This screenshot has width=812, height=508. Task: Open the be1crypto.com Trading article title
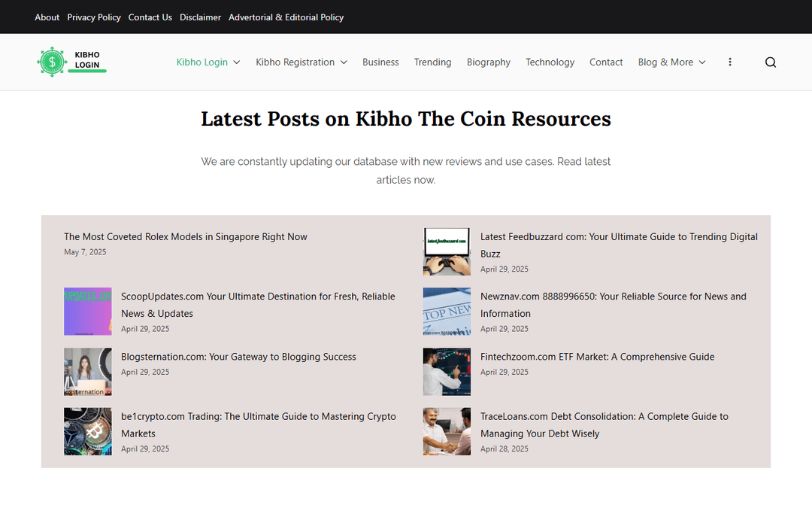(259, 424)
